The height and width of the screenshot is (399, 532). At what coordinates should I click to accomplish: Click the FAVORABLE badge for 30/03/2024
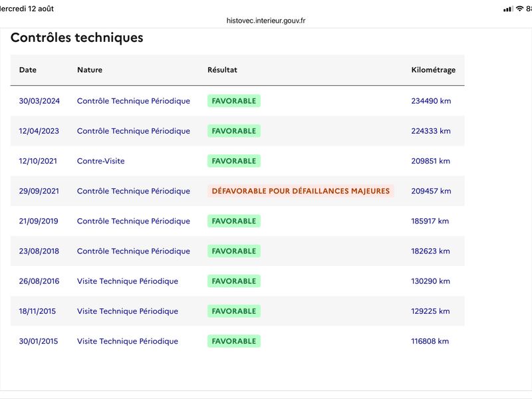tap(234, 101)
